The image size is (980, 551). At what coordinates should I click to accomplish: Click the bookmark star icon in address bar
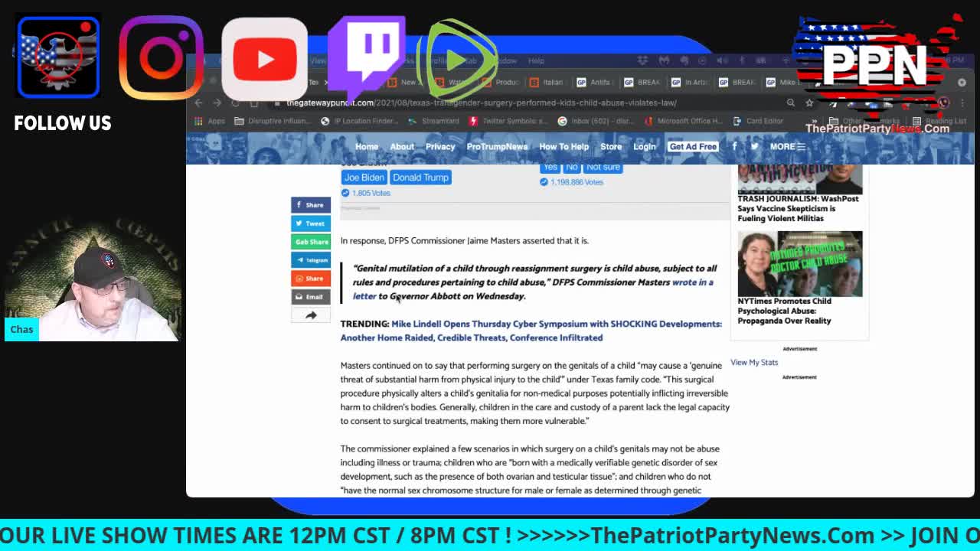(x=809, y=103)
